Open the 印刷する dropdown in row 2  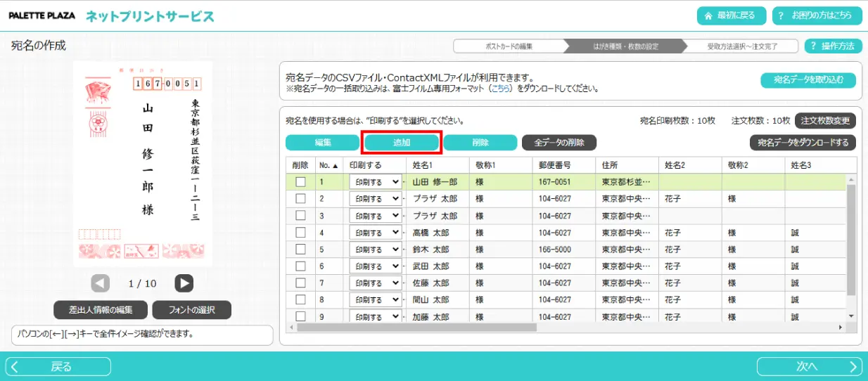tap(375, 199)
